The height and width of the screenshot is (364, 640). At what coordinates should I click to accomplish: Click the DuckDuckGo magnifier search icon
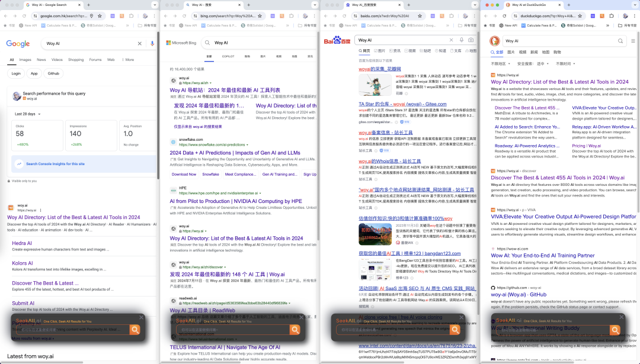(x=620, y=41)
